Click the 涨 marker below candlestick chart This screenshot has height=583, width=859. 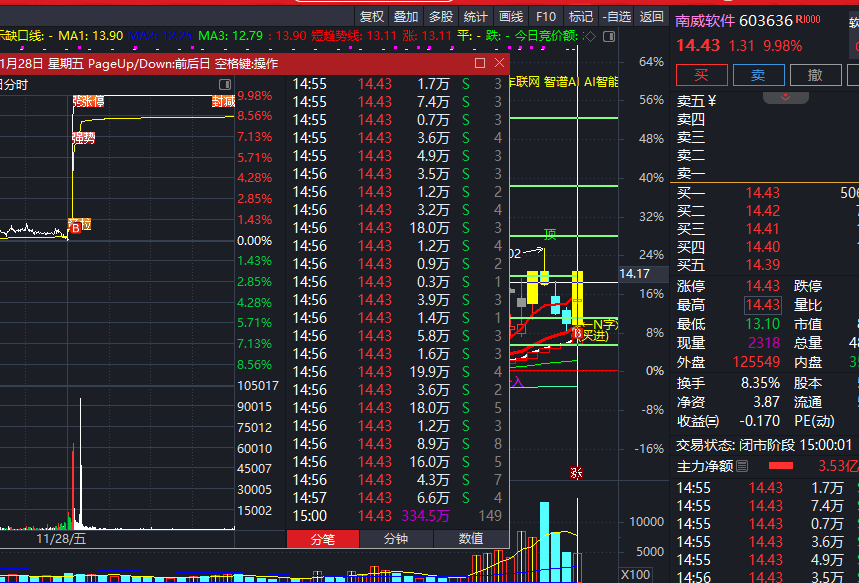pos(576,473)
